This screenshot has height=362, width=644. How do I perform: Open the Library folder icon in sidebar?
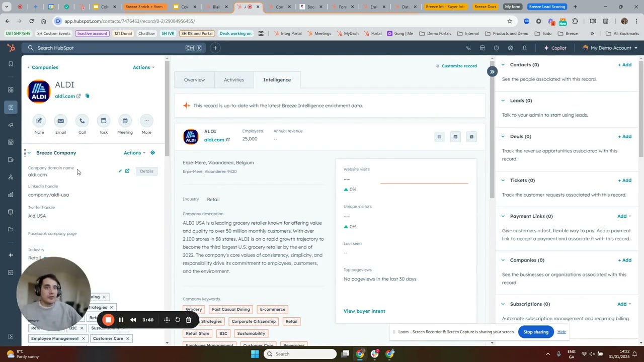(x=11, y=229)
